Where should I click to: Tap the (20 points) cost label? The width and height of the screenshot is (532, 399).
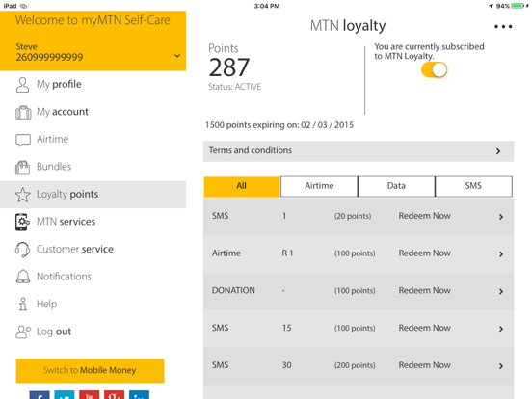[353, 216]
